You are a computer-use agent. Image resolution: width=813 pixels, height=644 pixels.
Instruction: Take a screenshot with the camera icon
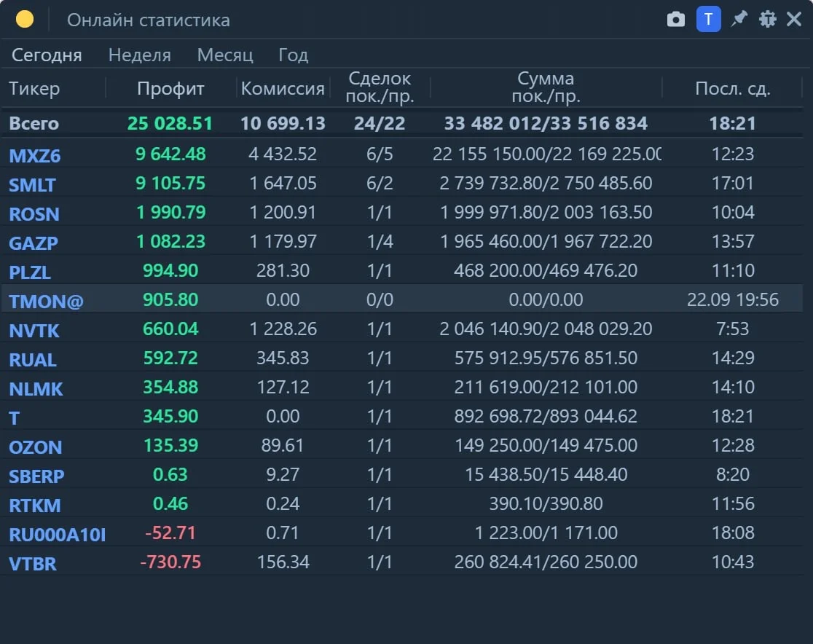675,20
